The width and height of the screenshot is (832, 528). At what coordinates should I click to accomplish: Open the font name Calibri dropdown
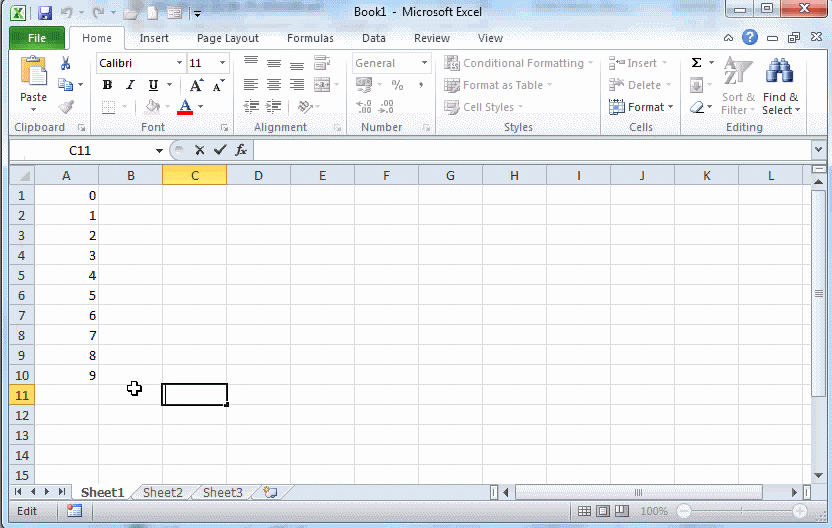(179, 63)
